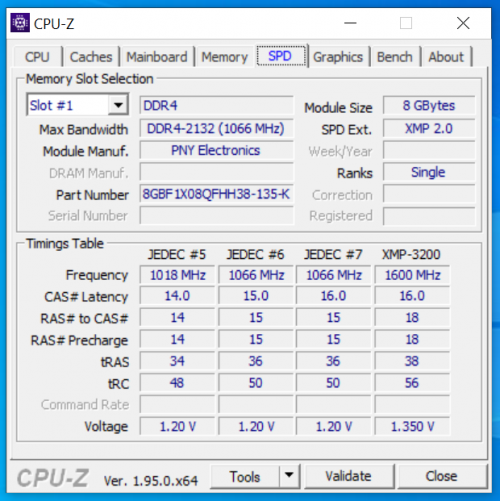
Task: Open the Graphics tab
Action: pyautogui.click(x=338, y=57)
